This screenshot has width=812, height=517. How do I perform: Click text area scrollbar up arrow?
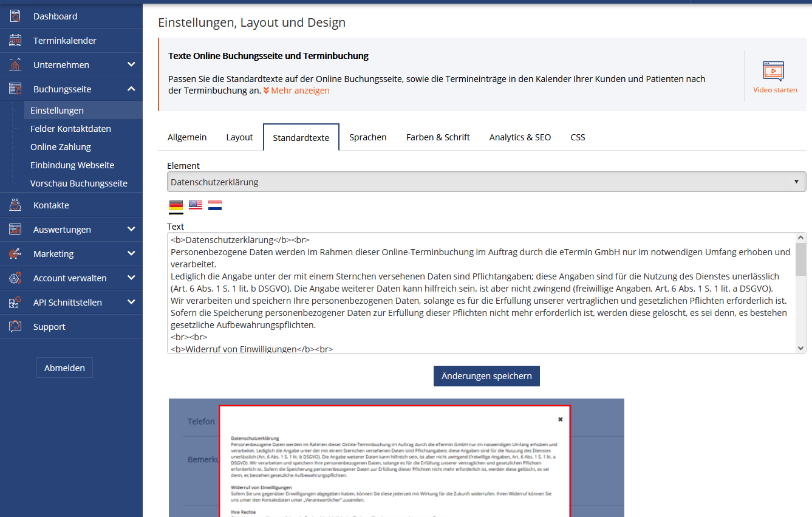click(x=800, y=238)
